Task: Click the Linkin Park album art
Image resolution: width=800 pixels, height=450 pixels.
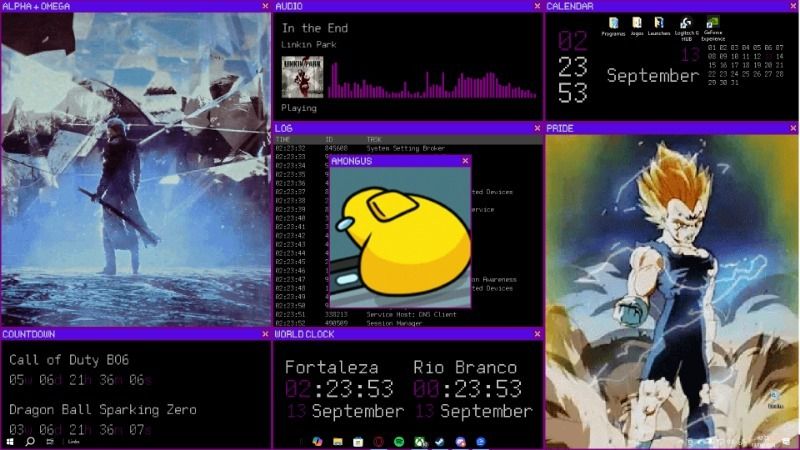Action: 303,77
